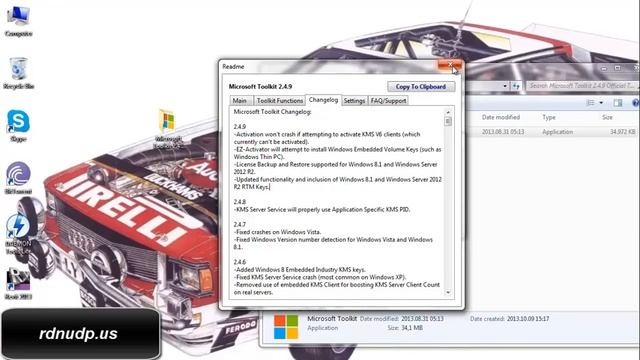Image resolution: width=640 pixels, height=360 pixels.
Task: Click in the changelog text area
Action: [x=337, y=202]
